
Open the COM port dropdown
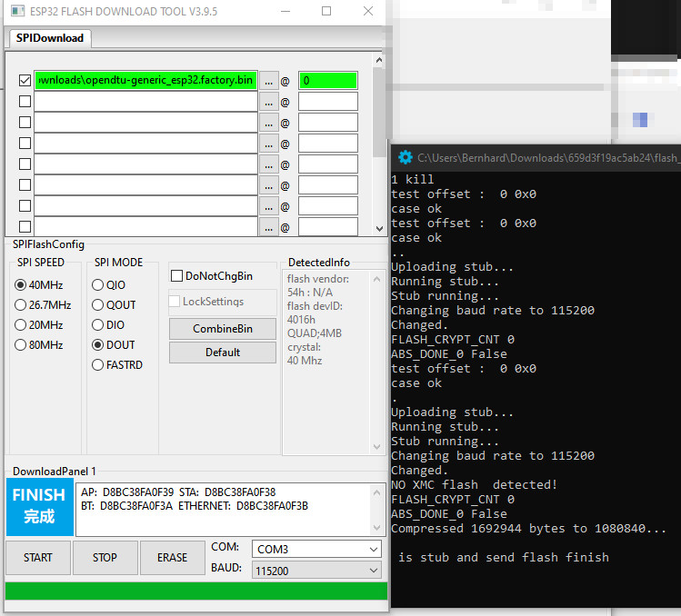point(316,549)
